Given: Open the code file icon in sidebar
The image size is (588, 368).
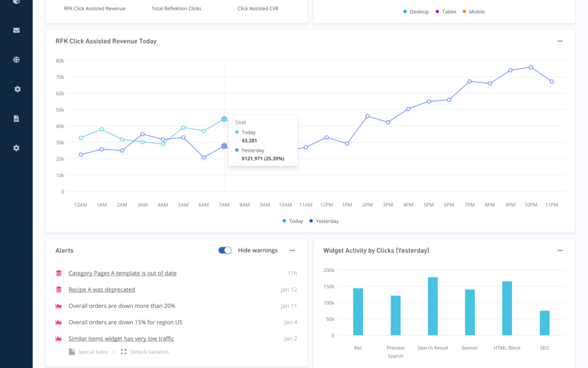Looking at the screenshot, I should tap(16, 118).
